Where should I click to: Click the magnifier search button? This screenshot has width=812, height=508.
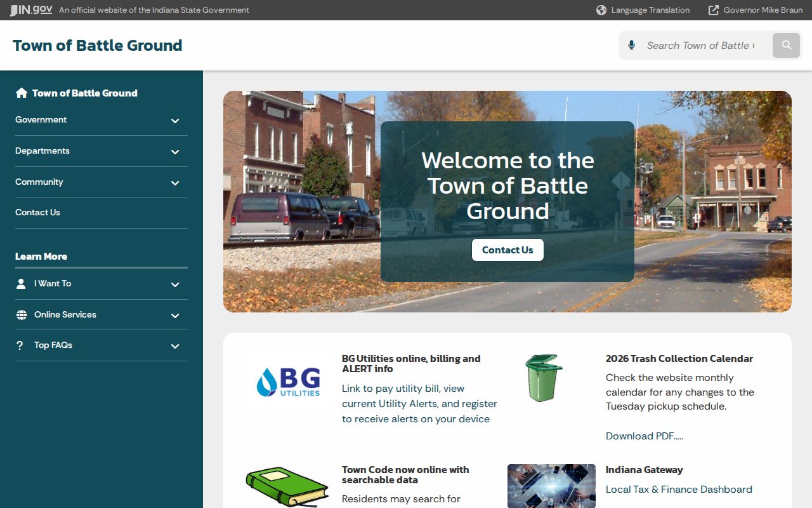787,45
